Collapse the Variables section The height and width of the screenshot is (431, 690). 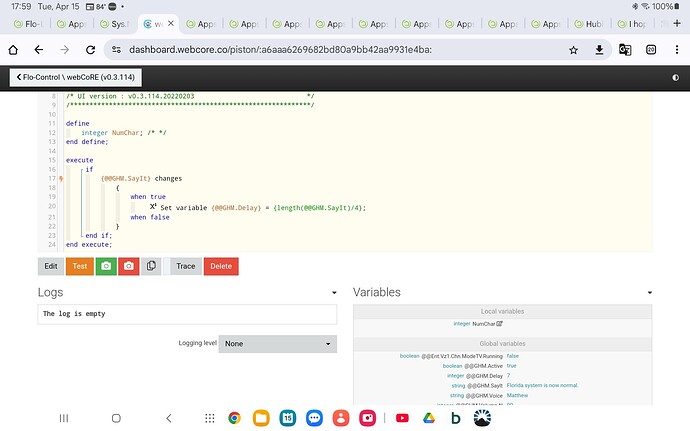(650, 293)
